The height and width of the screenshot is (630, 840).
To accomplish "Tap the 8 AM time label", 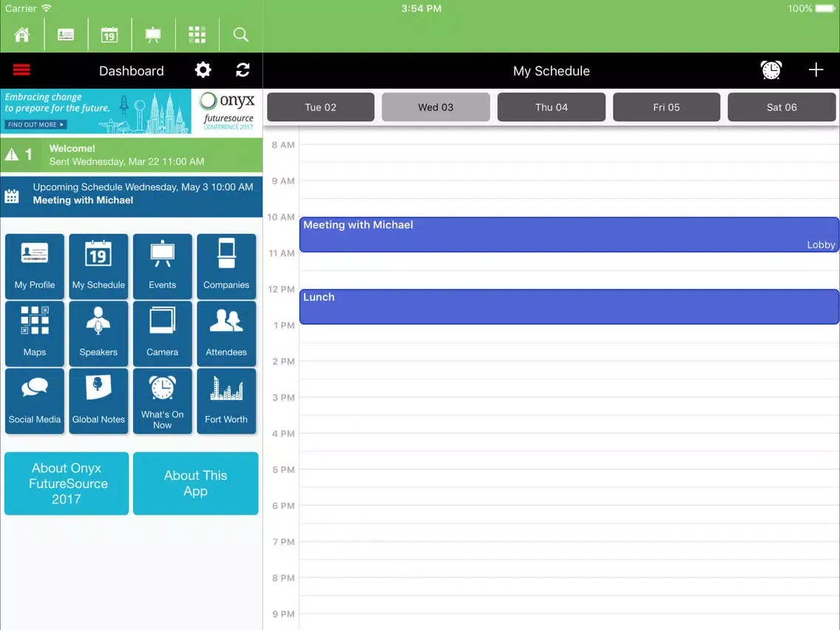I will [283, 145].
